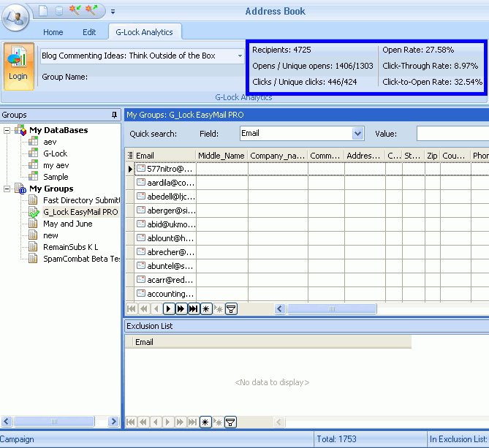The height and width of the screenshot is (448, 489).
Task: Collapse the My DataBases tree node
Action: 7,130
